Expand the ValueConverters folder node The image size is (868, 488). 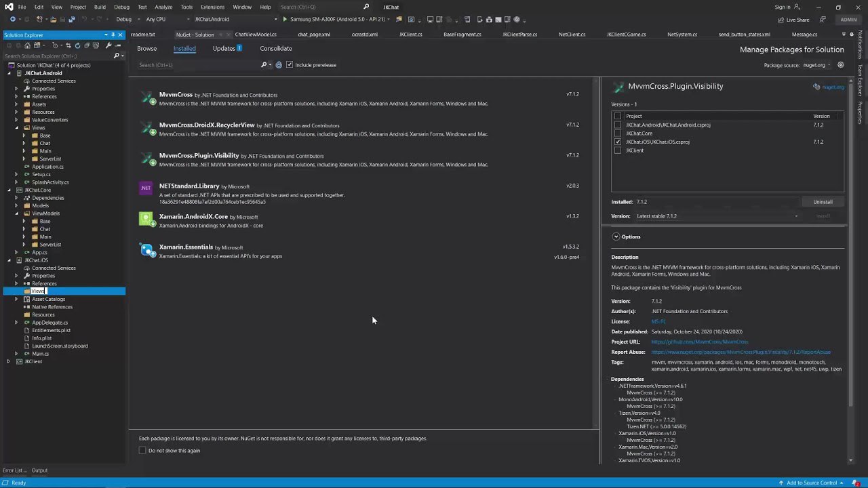pos(16,120)
